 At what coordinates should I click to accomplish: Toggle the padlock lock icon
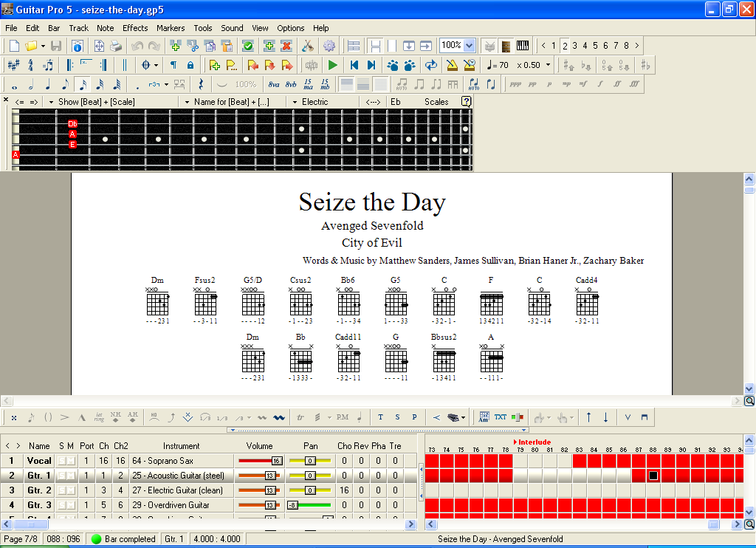click(190, 65)
